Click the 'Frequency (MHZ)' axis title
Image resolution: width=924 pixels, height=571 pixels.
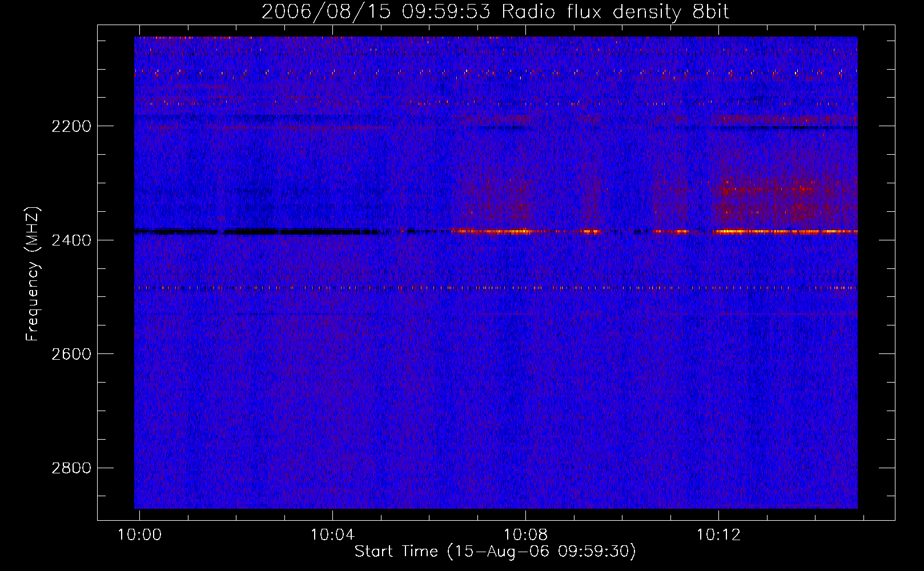click(33, 274)
